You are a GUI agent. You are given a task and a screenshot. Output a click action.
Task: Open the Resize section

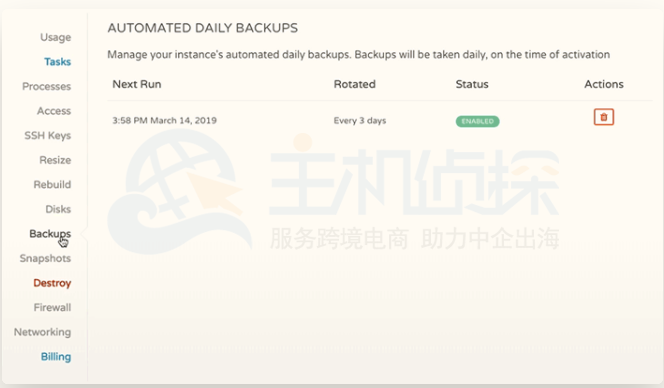click(x=55, y=160)
